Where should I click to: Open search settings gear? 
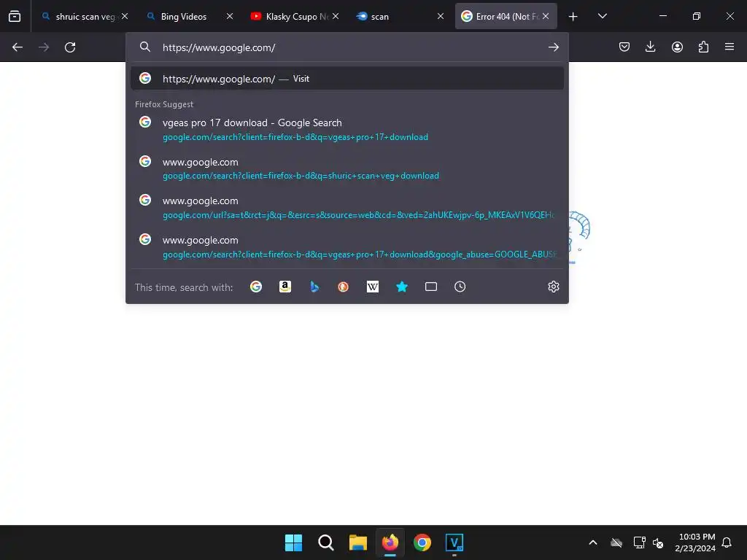tap(553, 287)
